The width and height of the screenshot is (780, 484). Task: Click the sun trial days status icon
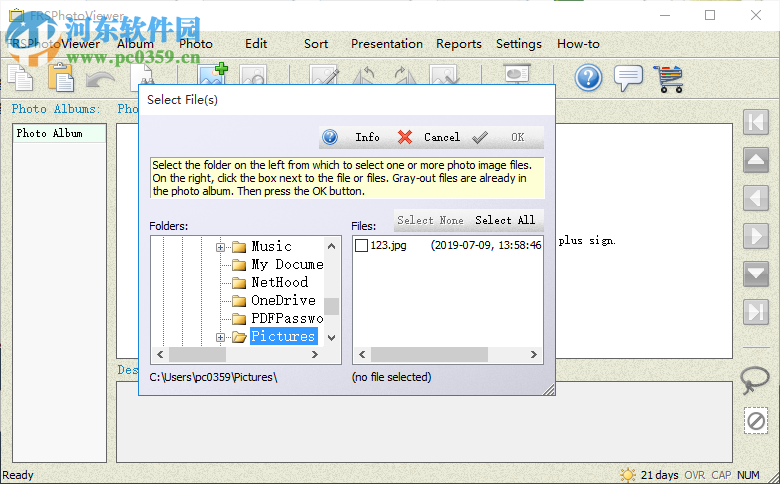(628, 475)
